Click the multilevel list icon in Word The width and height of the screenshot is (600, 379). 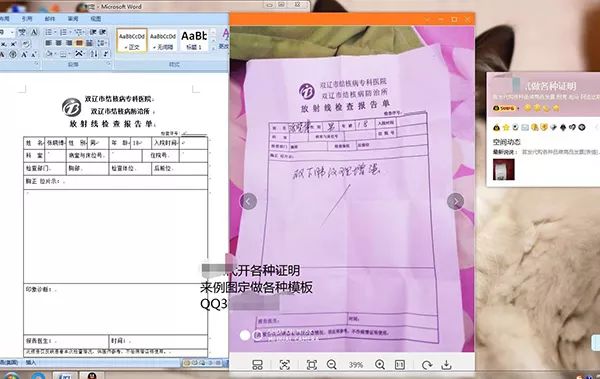point(78,32)
